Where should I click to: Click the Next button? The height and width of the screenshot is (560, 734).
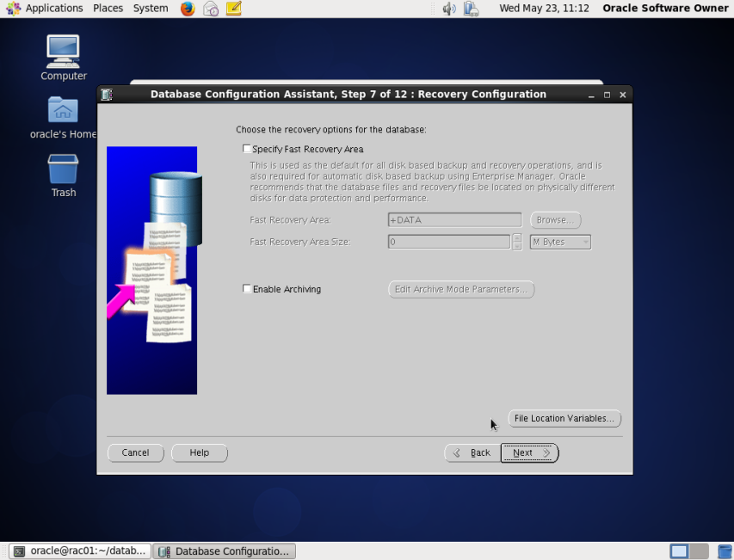click(529, 453)
